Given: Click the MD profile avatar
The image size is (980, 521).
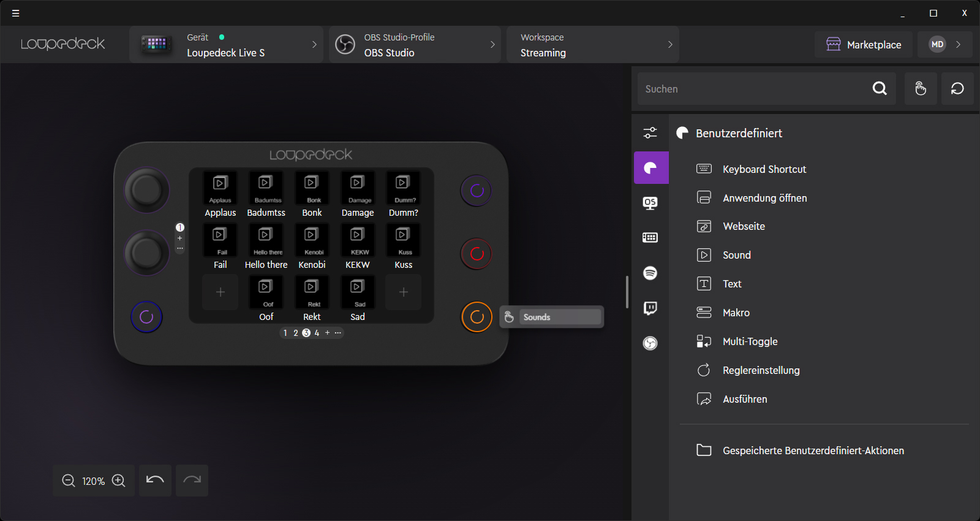Looking at the screenshot, I should [x=937, y=44].
